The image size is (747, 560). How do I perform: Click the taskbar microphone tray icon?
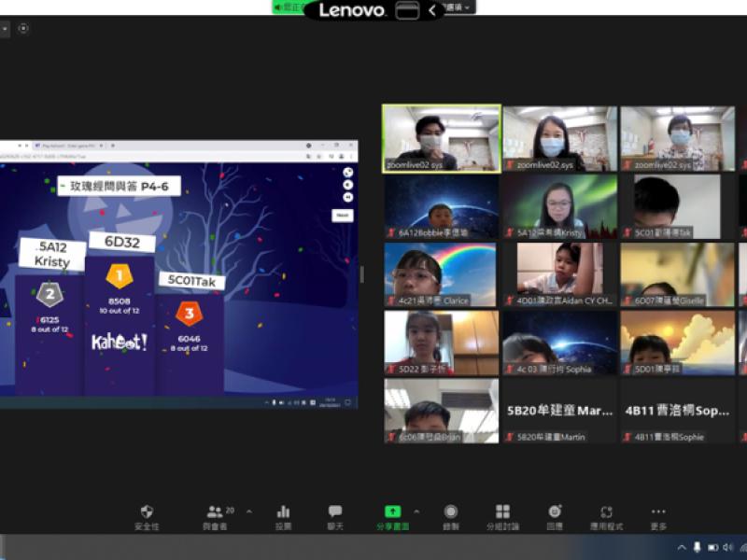click(x=697, y=547)
